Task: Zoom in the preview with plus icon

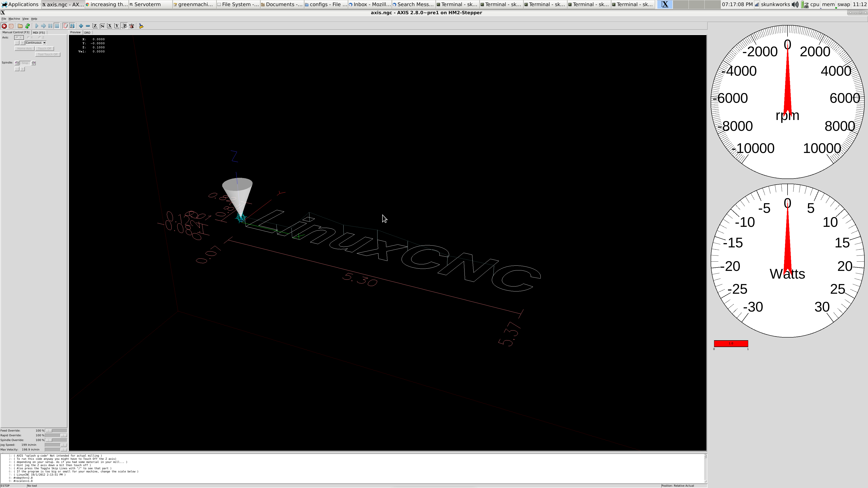Action: click(81, 26)
